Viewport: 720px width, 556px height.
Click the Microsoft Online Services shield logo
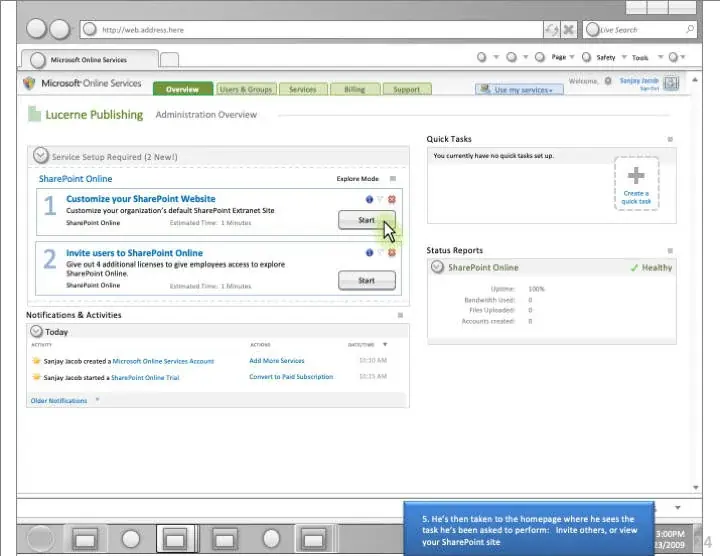(29, 83)
